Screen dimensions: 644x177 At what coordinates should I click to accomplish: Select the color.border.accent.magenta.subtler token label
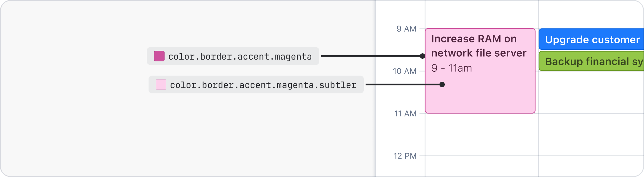[x=263, y=85]
